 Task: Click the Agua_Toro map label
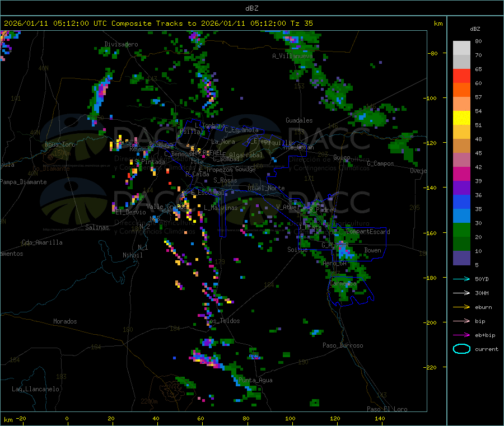pyautogui.click(x=60, y=144)
